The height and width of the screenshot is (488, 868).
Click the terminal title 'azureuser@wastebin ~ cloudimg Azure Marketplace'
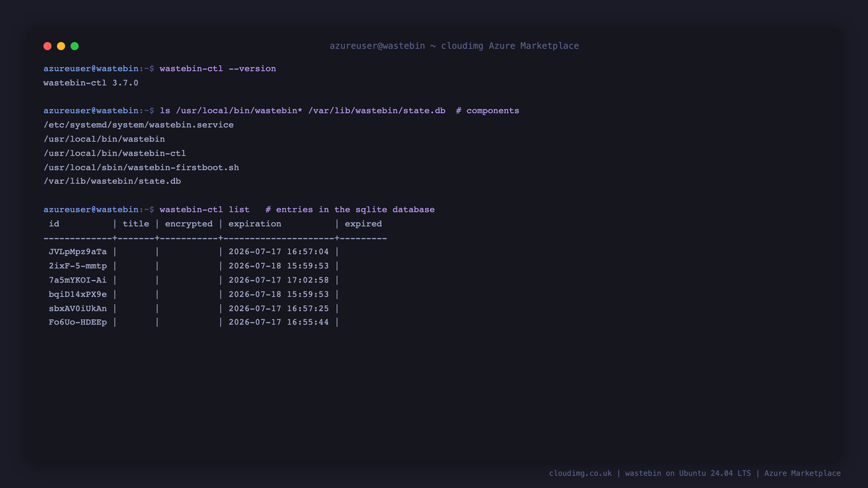tap(454, 46)
